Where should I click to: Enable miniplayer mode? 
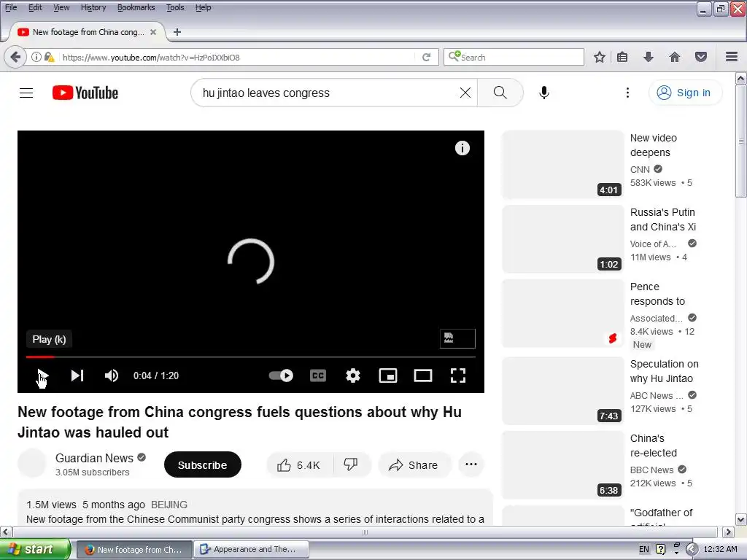pyautogui.click(x=388, y=376)
